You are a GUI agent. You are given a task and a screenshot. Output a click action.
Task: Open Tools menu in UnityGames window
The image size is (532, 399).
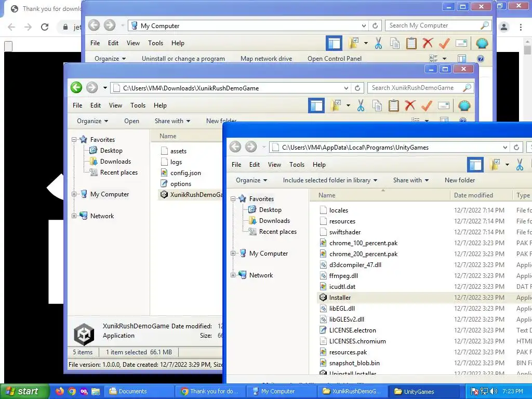click(x=297, y=165)
